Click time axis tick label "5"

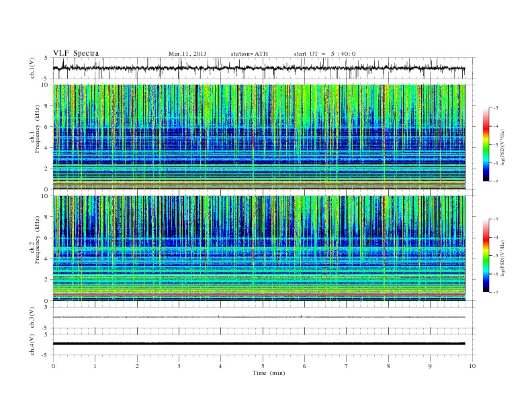click(x=263, y=366)
